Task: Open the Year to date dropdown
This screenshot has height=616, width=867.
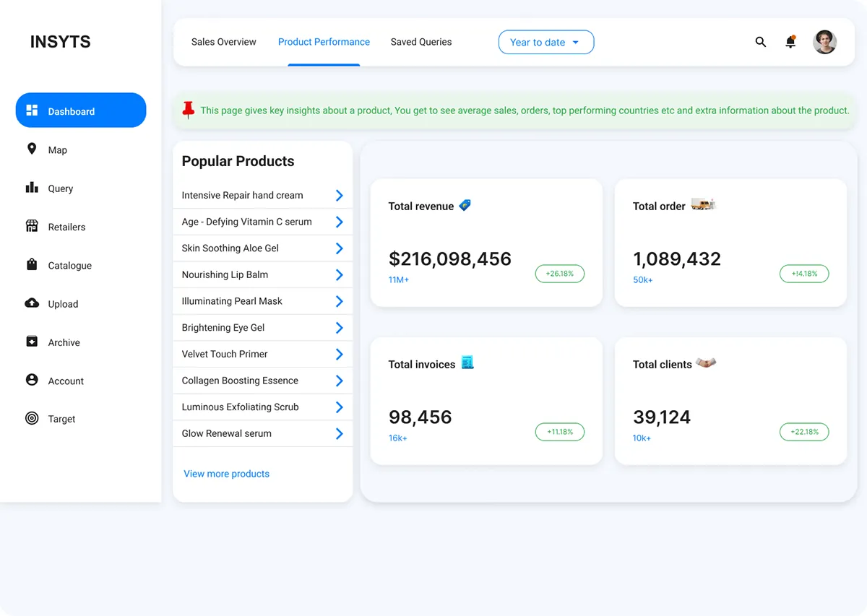Action: (546, 42)
